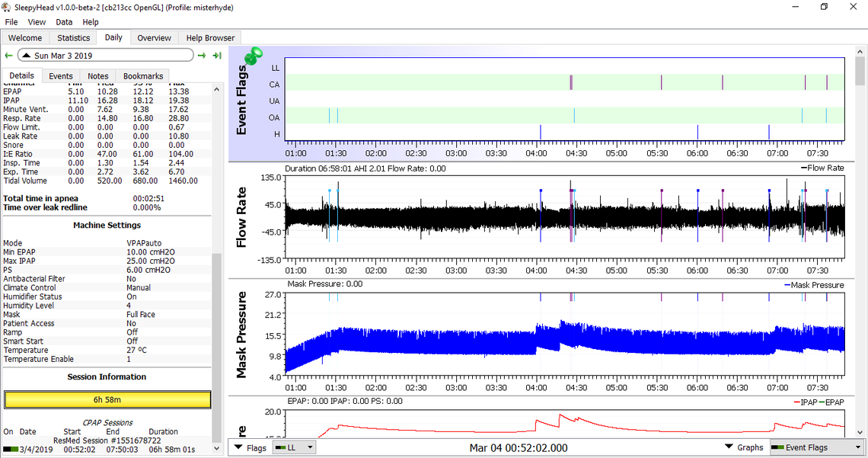868x458 pixels.
Task: Go to previous day with green left arrow
Action: pyautogui.click(x=9, y=56)
